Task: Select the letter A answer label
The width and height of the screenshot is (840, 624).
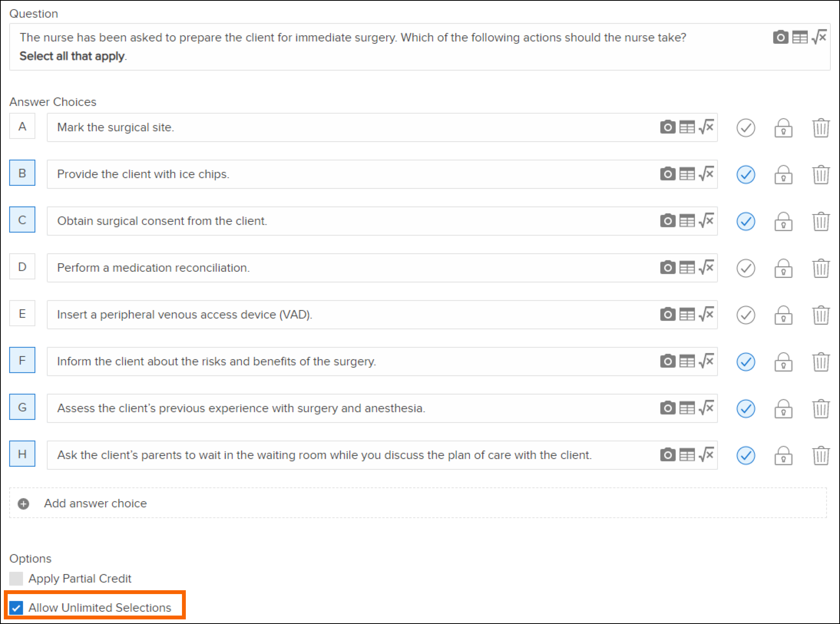Action: tap(22, 126)
